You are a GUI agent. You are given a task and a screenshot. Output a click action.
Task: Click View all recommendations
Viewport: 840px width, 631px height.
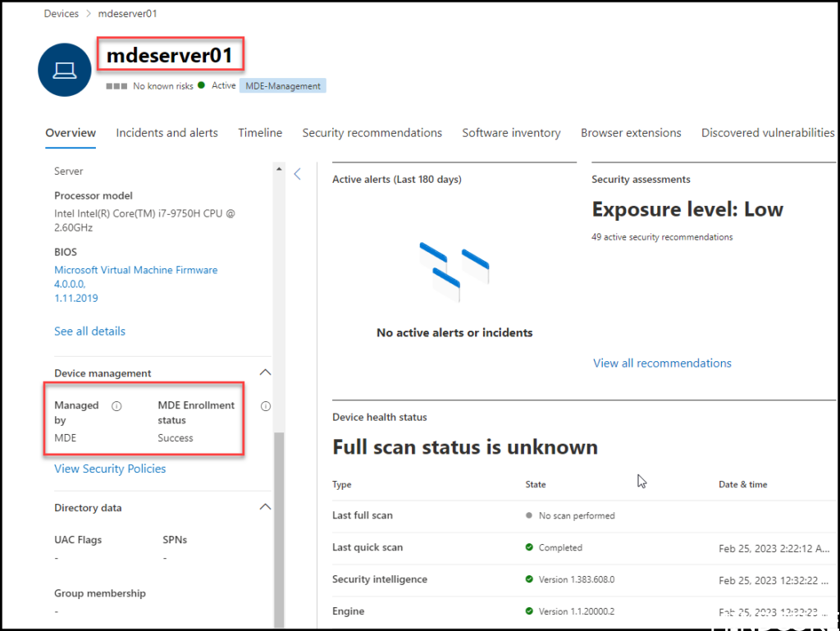coord(662,363)
